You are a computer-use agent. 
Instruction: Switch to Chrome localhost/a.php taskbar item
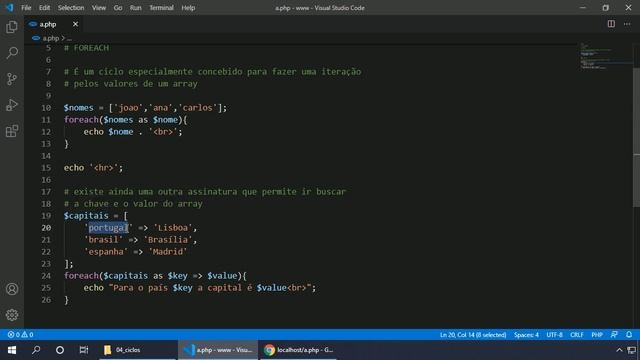[298, 350]
